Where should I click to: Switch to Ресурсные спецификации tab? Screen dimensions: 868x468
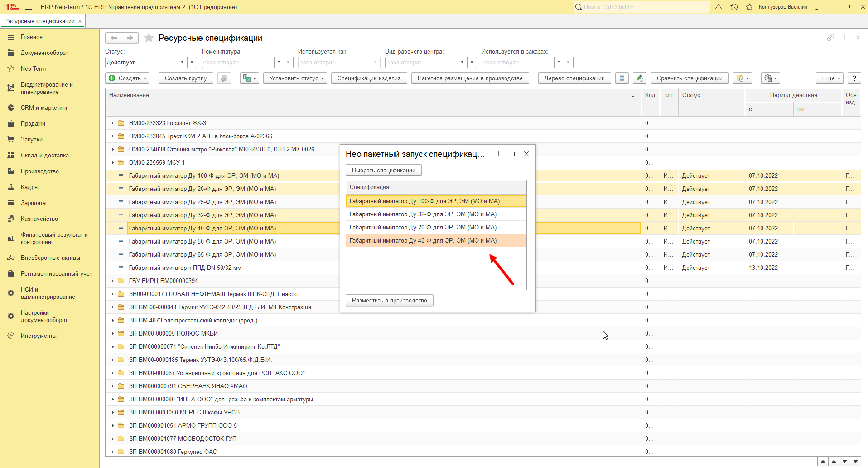coord(39,21)
